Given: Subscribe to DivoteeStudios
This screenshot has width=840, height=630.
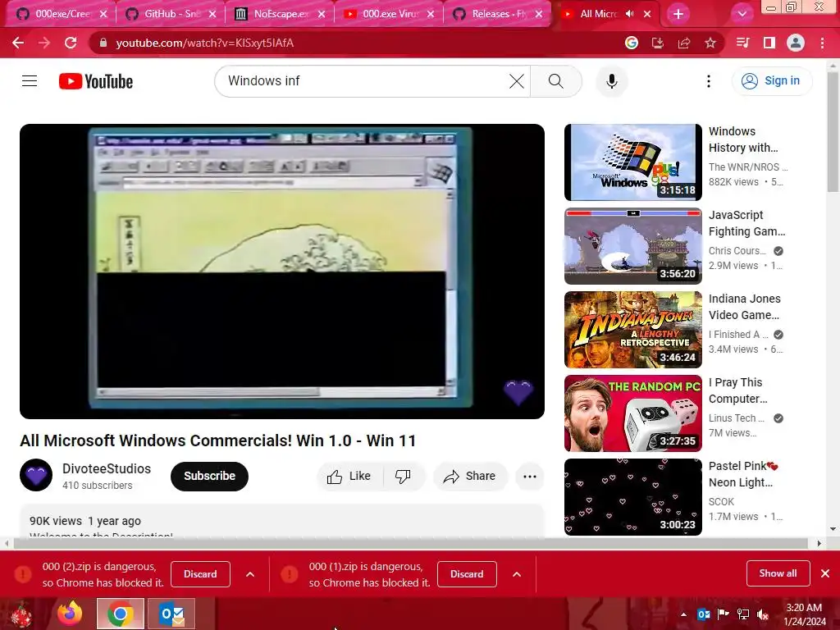Looking at the screenshot, I should (209, 476).
